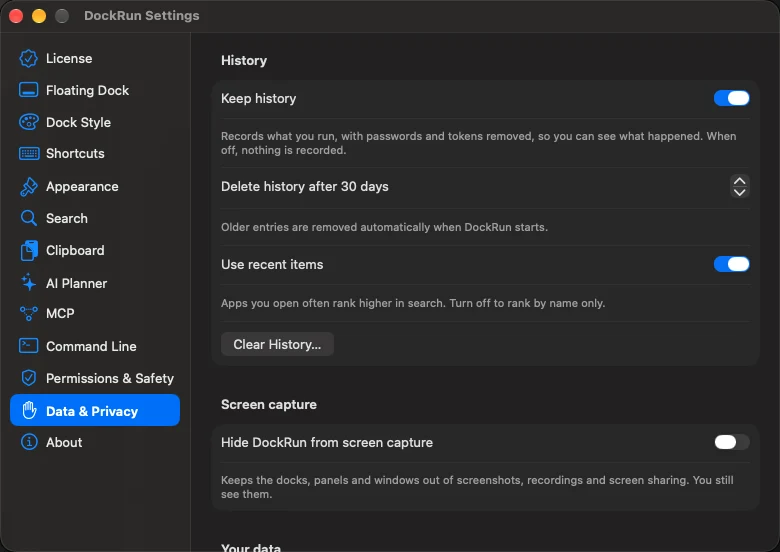Turn off the Keep history switch
Image resolution: width=780 pixels, height=552 pixels.
click(x=731, y=98)
